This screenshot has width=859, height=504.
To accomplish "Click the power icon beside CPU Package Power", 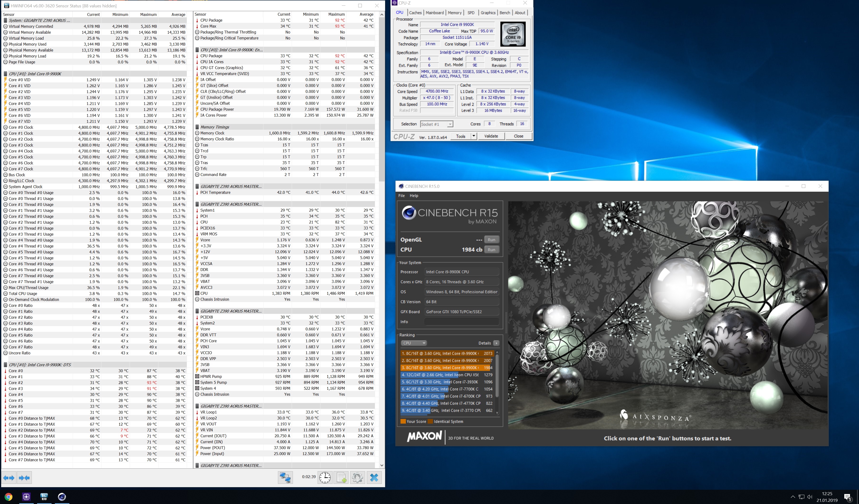I will pyautogui.click(x=197, y=109).
